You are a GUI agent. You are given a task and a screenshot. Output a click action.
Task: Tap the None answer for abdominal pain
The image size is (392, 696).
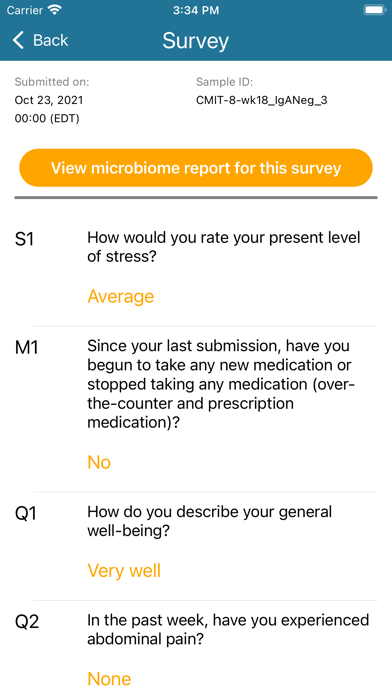pyautogui.click(x=109, y=679)
